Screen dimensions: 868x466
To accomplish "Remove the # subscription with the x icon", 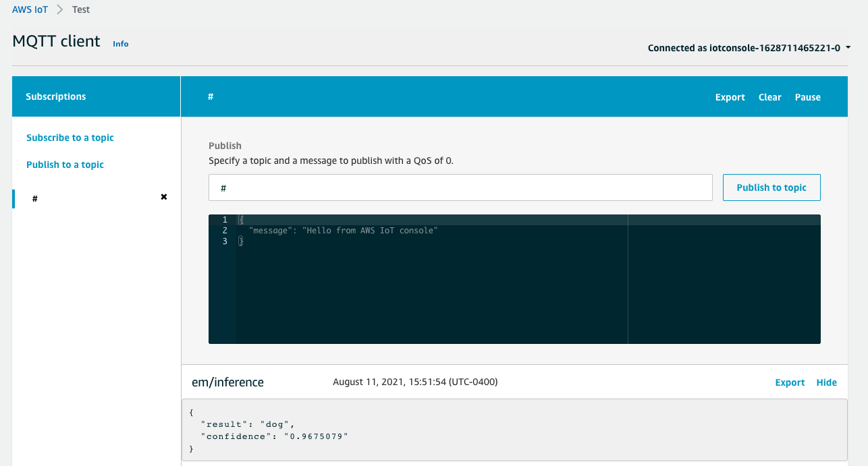I will pyautogui.click(x=163, y=197).
